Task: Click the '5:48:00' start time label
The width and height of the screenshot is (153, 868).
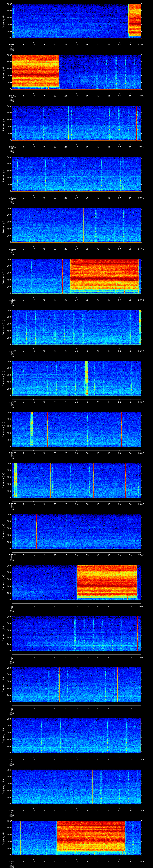Action: point(12,147)
